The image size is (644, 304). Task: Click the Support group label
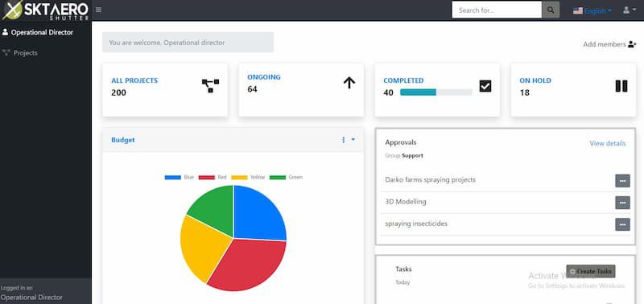(x=412, y=155)
